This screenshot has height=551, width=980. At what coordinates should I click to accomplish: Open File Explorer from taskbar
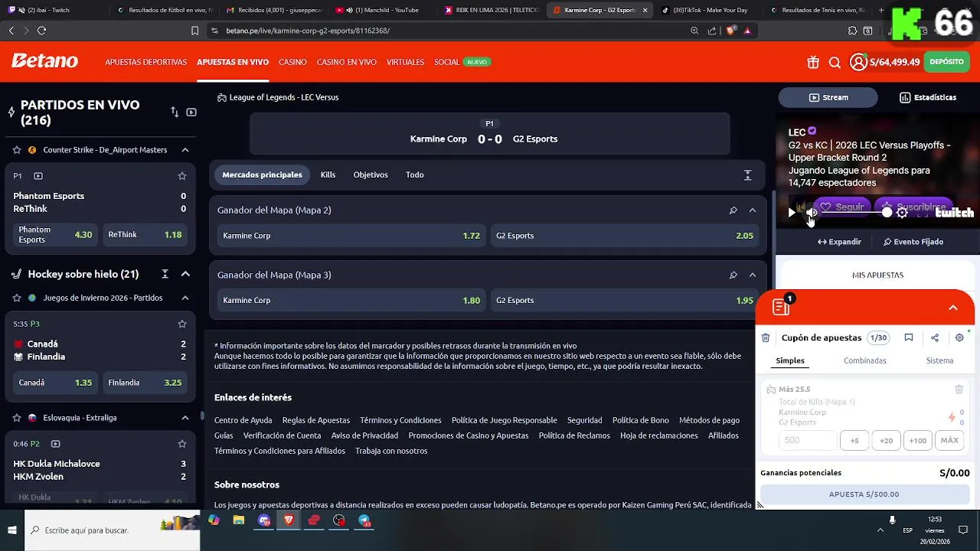click(x=239, y=520)
